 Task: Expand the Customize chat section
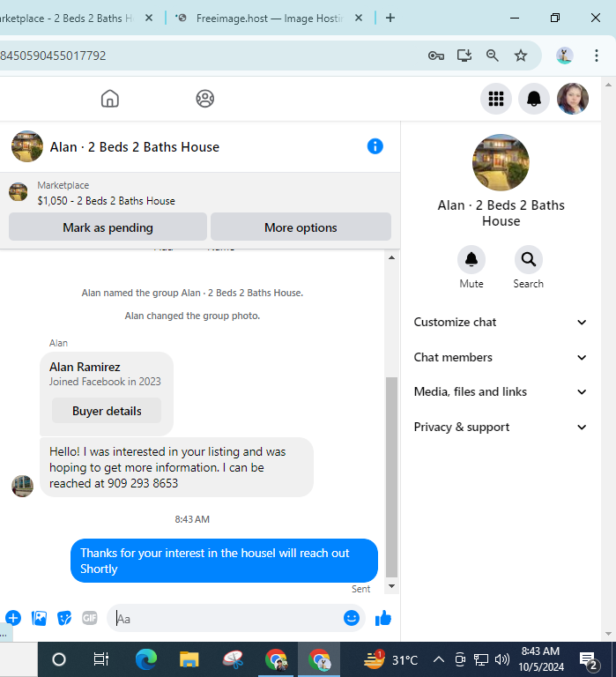(x=501, y=322)
